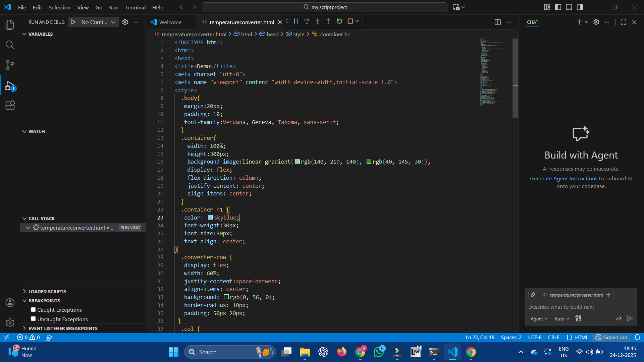The height and width of the screenshot is (362, 644).
Task: Open the No Configuration launch dropdown
Action: [x=98, y=22]
